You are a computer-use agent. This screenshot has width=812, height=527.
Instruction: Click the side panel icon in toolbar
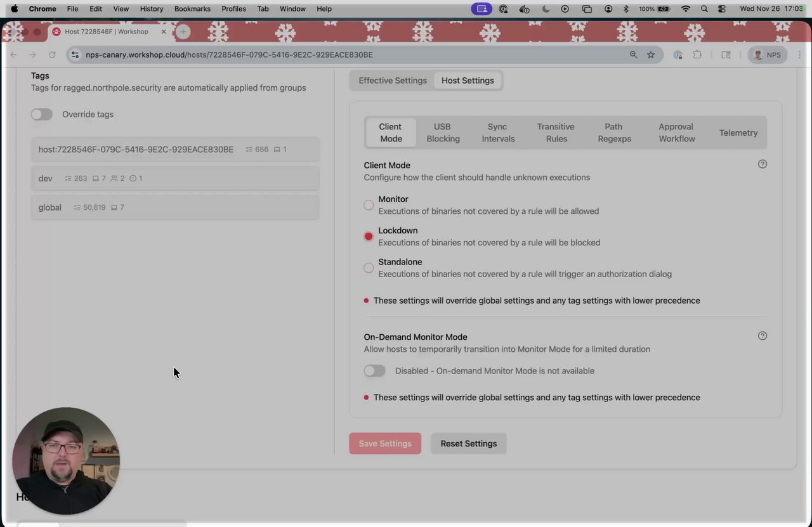pyautogui.click(x=726, y=55)
